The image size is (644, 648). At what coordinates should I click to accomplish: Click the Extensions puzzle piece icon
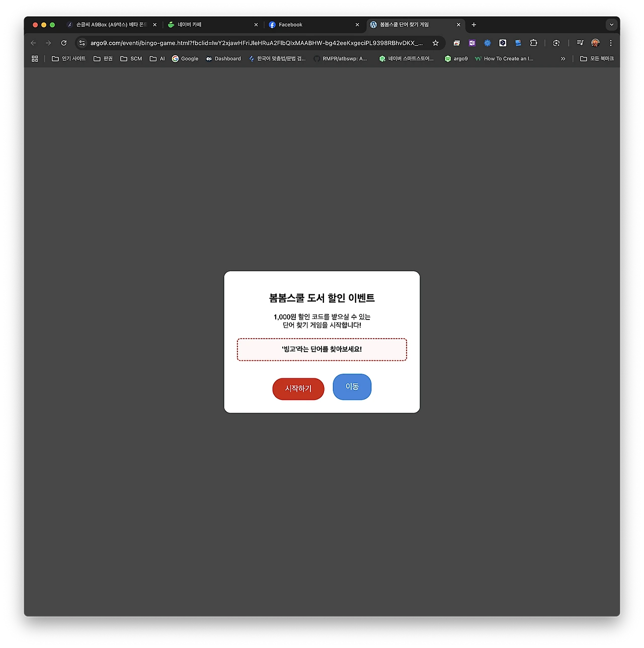point(533,43)
